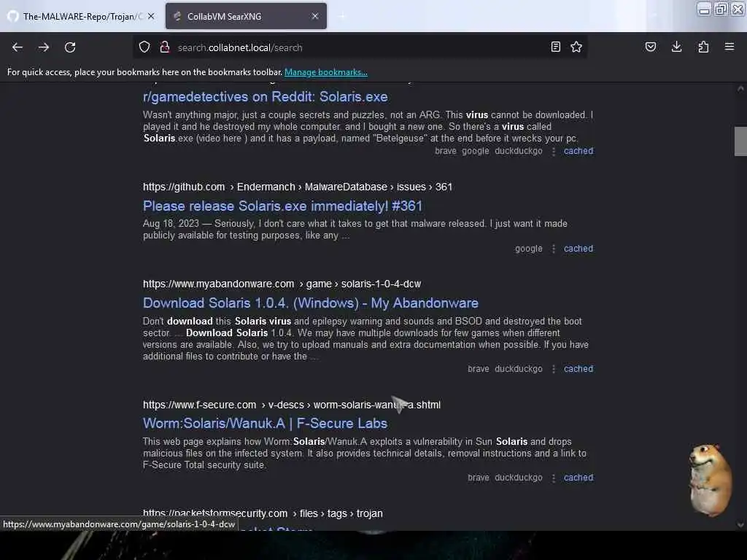Open the Firefox application menu
The height and width of the screenshot is (560, 747).
point(729,47)
